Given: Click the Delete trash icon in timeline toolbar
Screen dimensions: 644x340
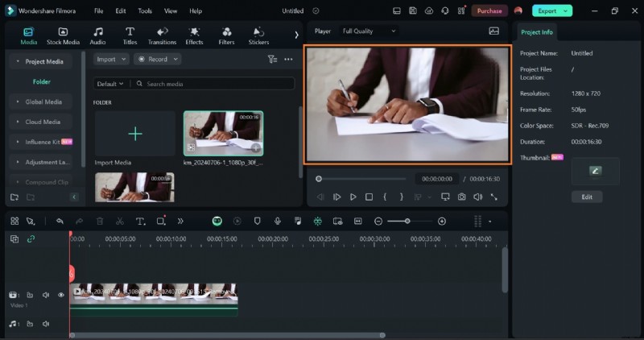Looking at the screenshot, I should [x=99, y=222].
